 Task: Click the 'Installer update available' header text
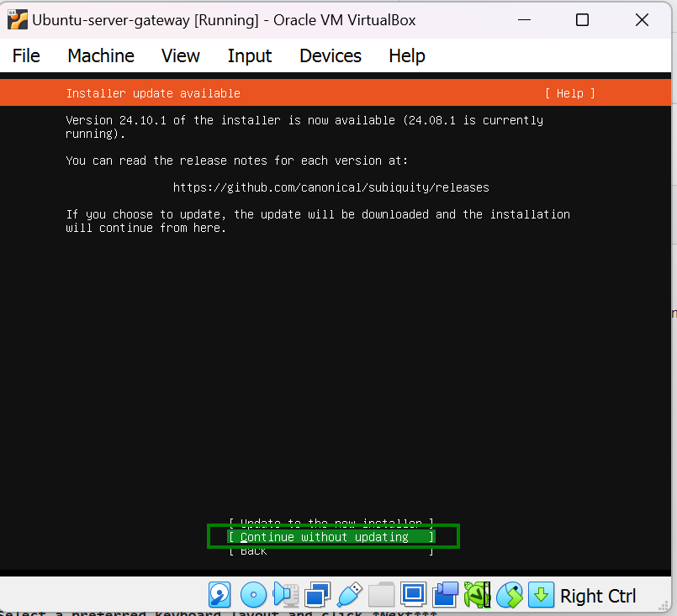click(153, 93)
